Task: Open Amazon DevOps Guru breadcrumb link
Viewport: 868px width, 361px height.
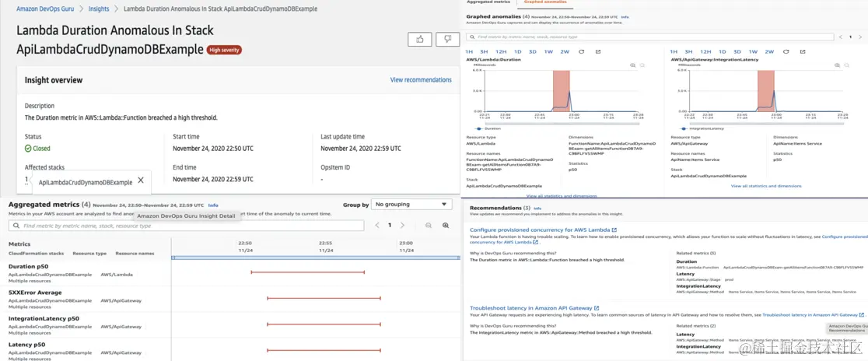Action: (x=44, y=9)
